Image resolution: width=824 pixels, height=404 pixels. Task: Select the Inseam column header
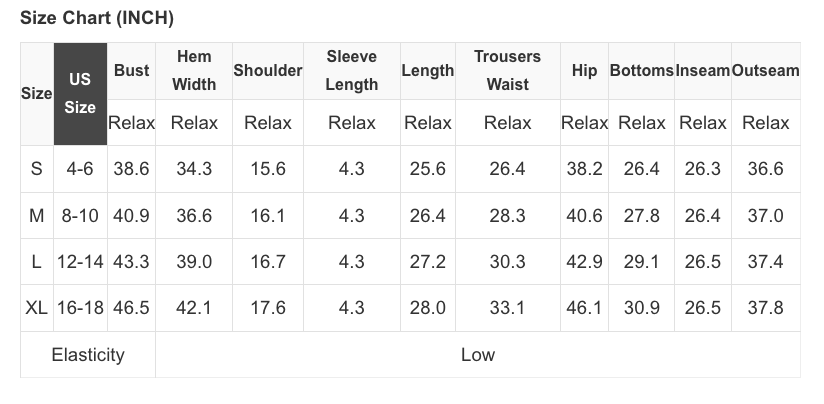pos(702,71)
